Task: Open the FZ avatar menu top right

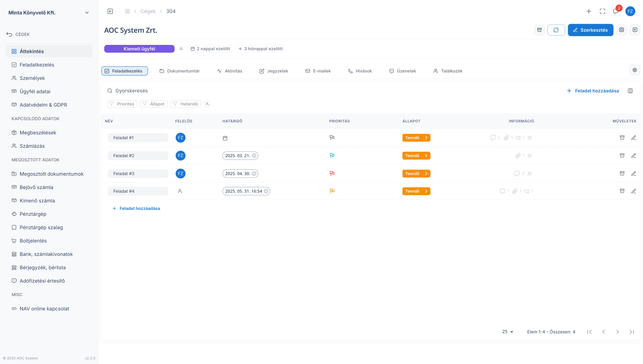Action: point(630,11)
